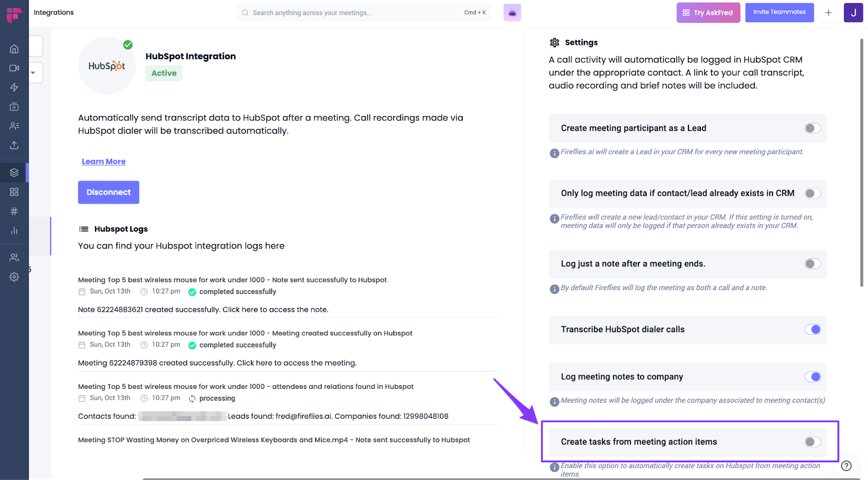
Task: Click the Active status badge
Action: pyautogui.click(x=164, y=73)
